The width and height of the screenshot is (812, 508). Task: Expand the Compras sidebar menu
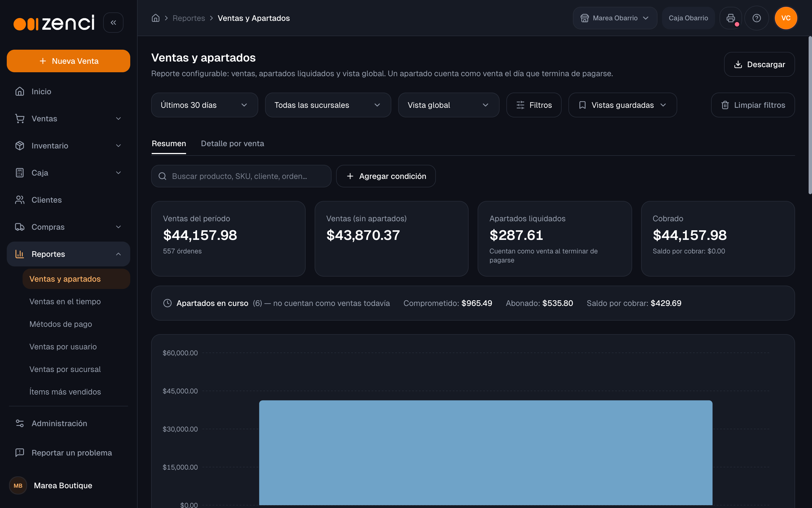(x=69, y=227)
